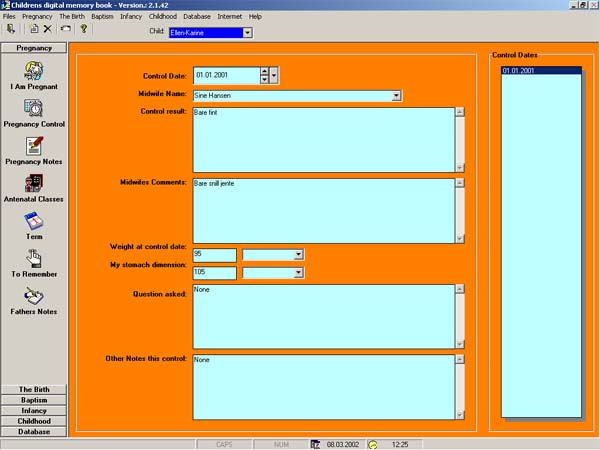
Task: Open the Database menu
Action: [x=197, y=17]
